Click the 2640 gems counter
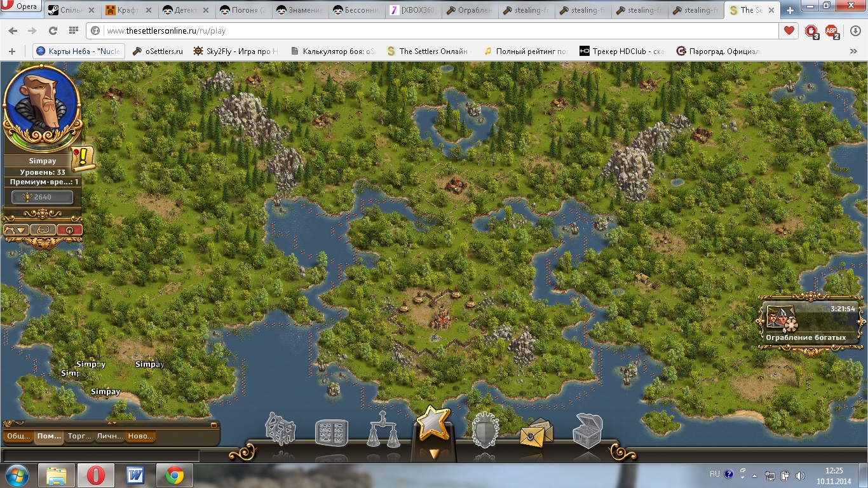Image resolution: width=868 pixels, height=488 pixels. [x=42, y=197]
